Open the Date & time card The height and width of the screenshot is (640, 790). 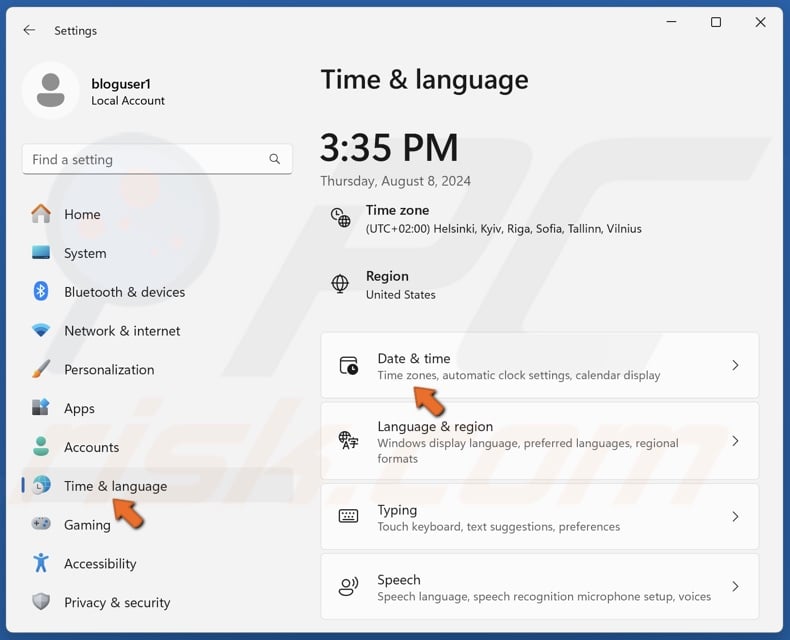coord(540,365)
